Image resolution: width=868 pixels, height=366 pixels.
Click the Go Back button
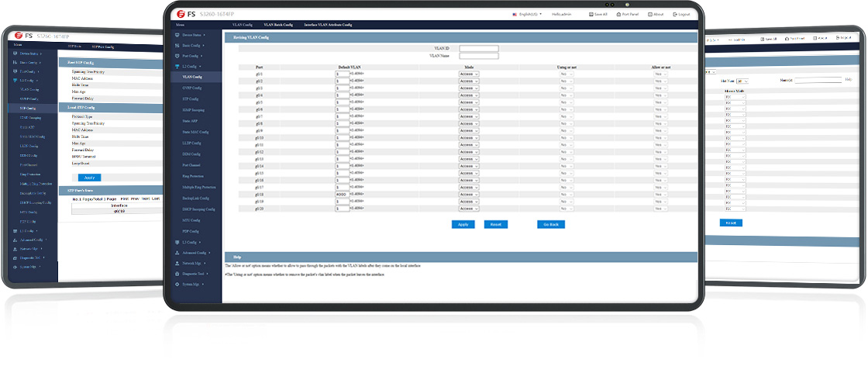pyautogui.click(x=551, y=224)
